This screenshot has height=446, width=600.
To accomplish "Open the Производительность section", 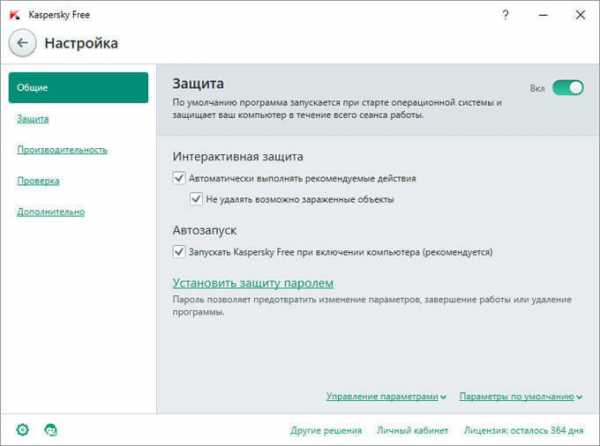I will 62,150.
